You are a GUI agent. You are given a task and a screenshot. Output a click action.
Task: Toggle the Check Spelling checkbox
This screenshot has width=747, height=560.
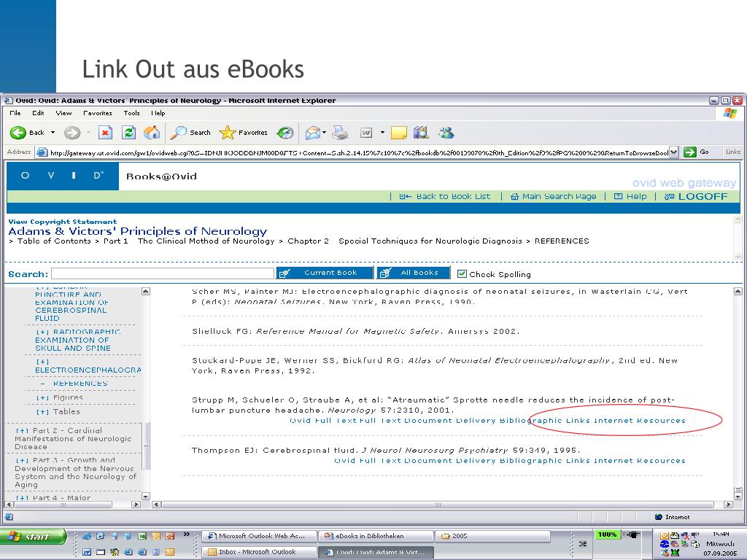(x=462, y=274)
